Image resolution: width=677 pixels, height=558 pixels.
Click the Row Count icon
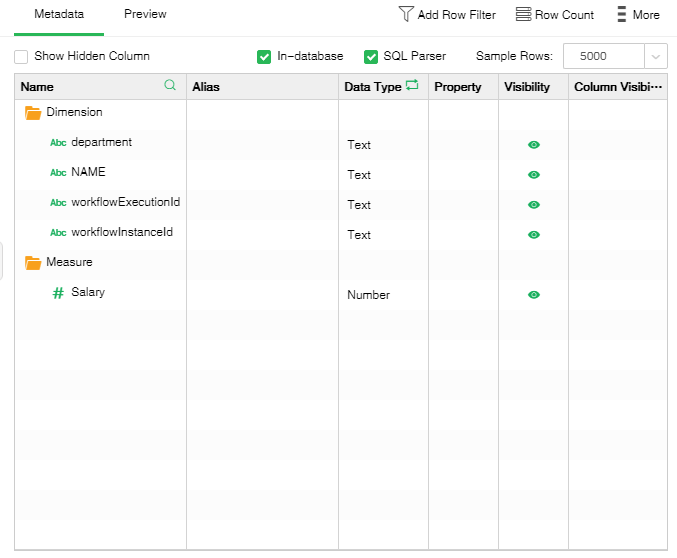pos(523,15)
